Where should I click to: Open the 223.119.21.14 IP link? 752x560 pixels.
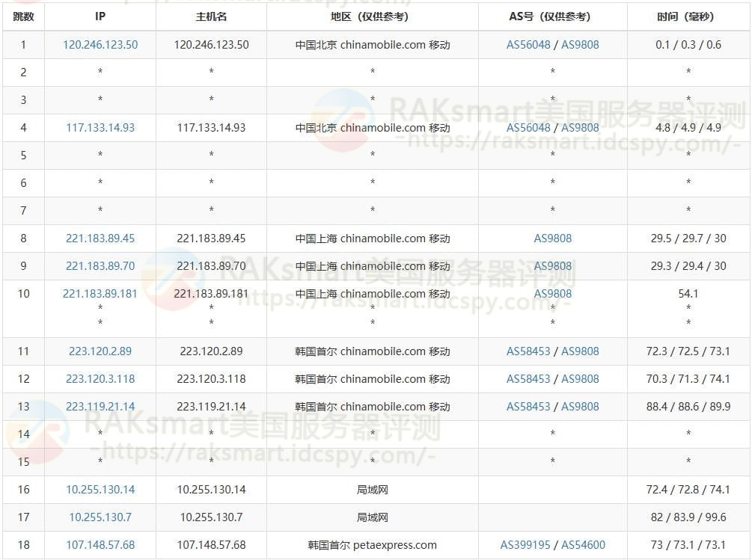click(x=100, y=407)
